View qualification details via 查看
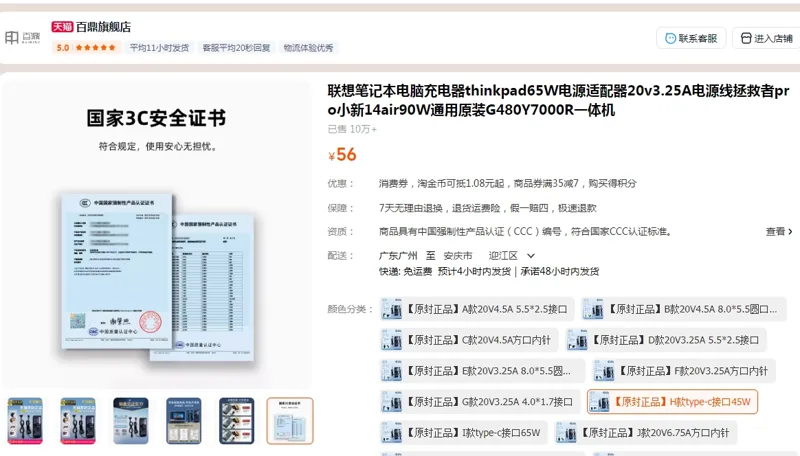 click(779, 232)
